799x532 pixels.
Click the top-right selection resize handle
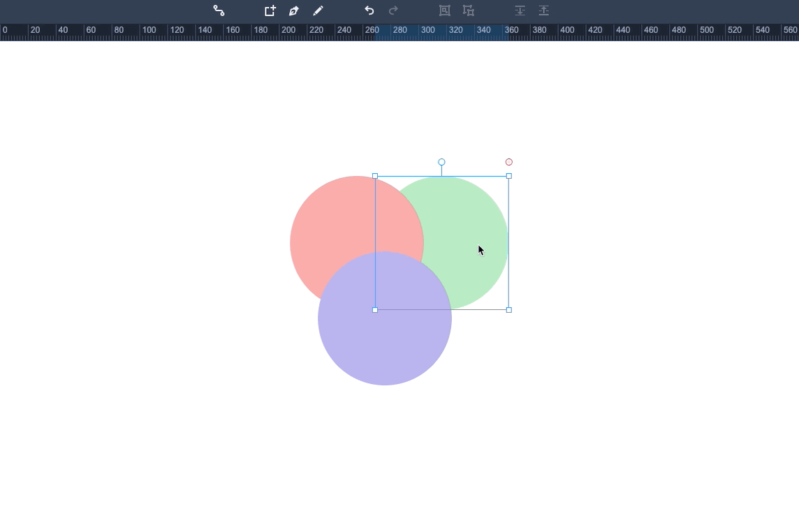[508, 176]
